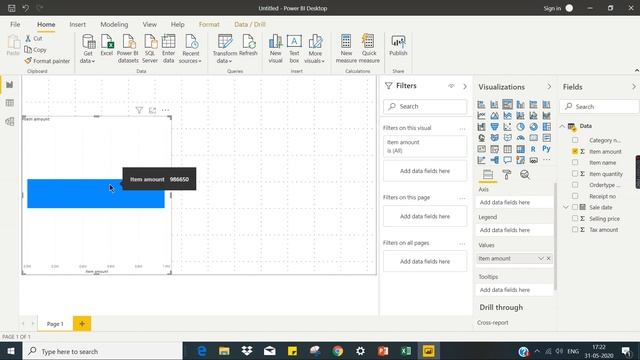Screen dimensions: 640x360
Task: Open the Format paint roller pane
Action: click(507, 175)
